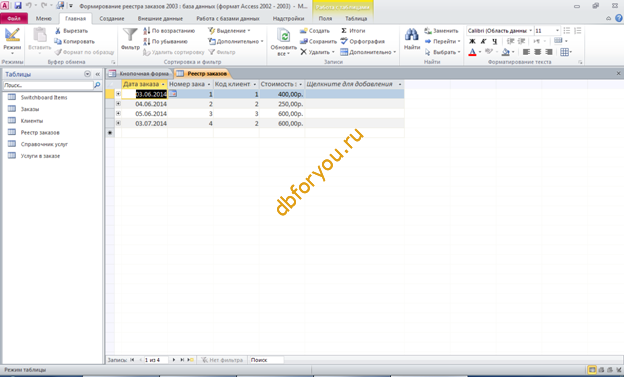Image resolution: width=624 pixels, height=377 pixels.
Task: Expand subdatasheet for 05.06.2014 row
Action: (x=118, y=113)
